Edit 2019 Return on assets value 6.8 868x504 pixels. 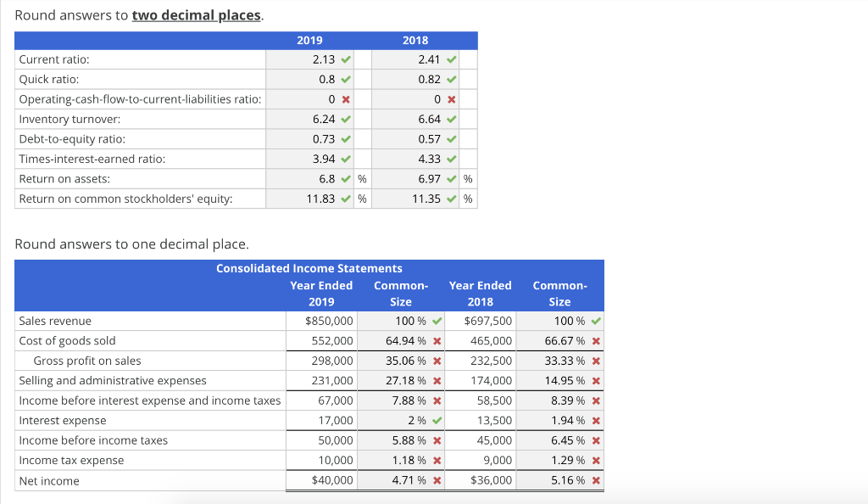pyautogui.click(x=310, y=179)
